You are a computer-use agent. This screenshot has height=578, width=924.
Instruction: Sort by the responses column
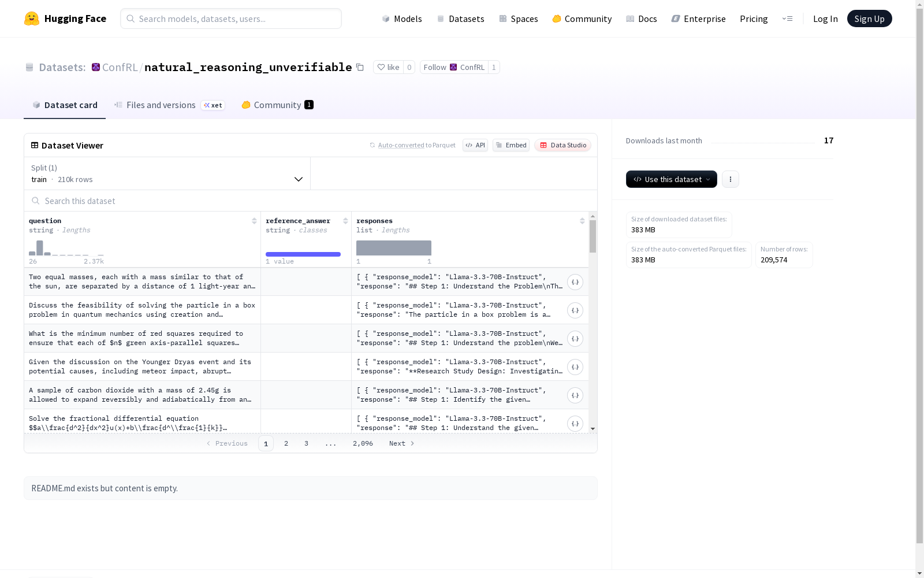tap(582, 221)
